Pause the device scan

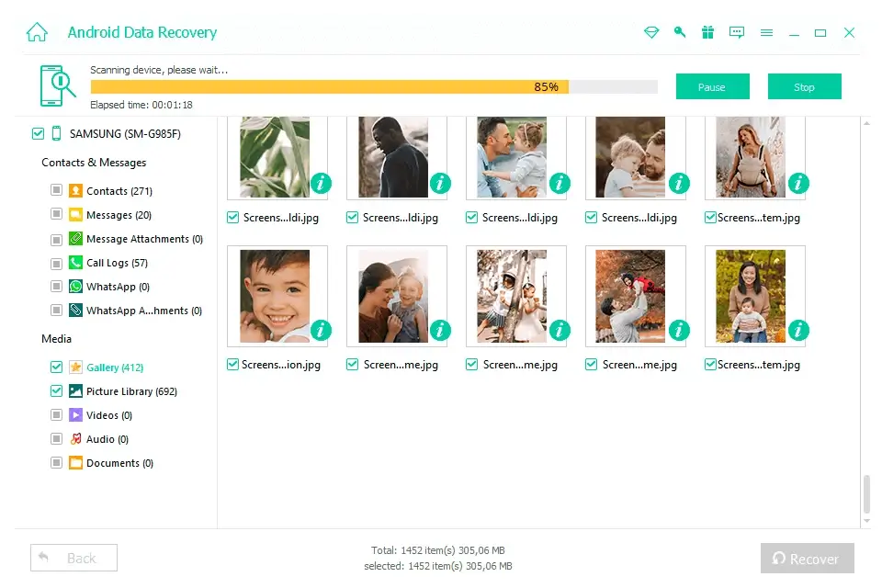712,86
